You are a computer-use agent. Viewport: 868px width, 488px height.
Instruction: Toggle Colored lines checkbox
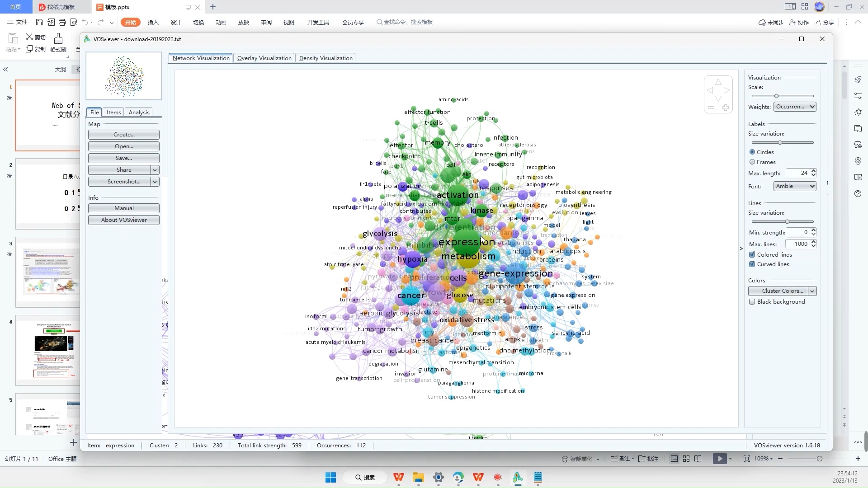[752, 254]
